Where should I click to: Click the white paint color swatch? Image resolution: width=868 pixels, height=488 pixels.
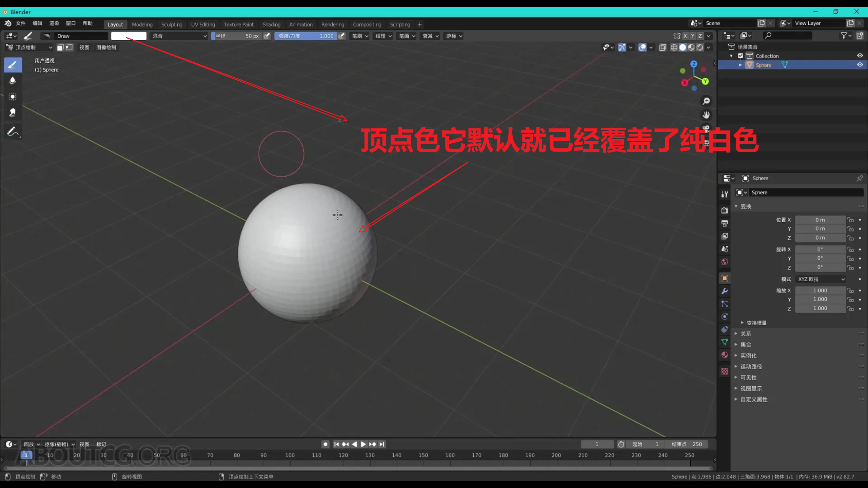(x=129, y=36)
